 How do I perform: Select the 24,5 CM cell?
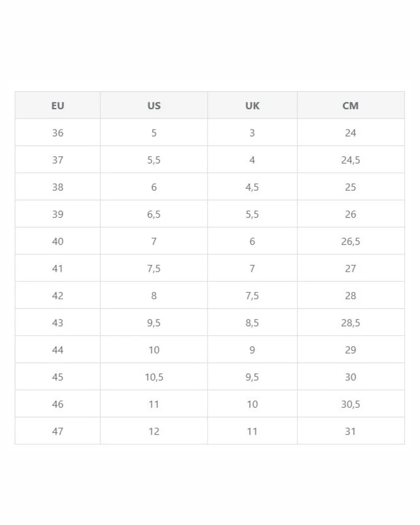(x=351, y=160)
